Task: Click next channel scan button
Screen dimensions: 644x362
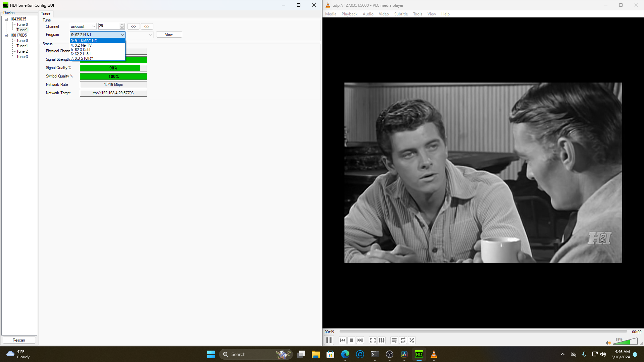Action: point(147,27)
